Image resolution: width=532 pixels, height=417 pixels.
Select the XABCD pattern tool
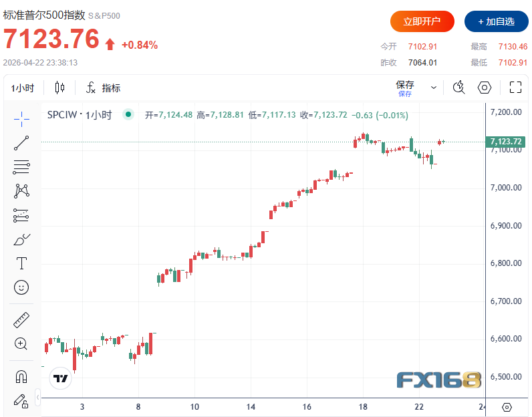pyautogui.click(x=21, y=190)
